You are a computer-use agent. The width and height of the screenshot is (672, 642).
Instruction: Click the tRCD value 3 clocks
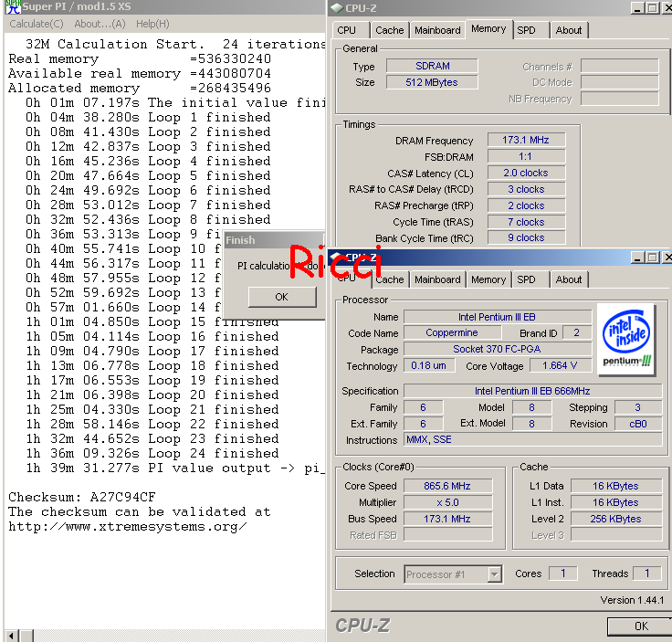click(x=526, y=189)
